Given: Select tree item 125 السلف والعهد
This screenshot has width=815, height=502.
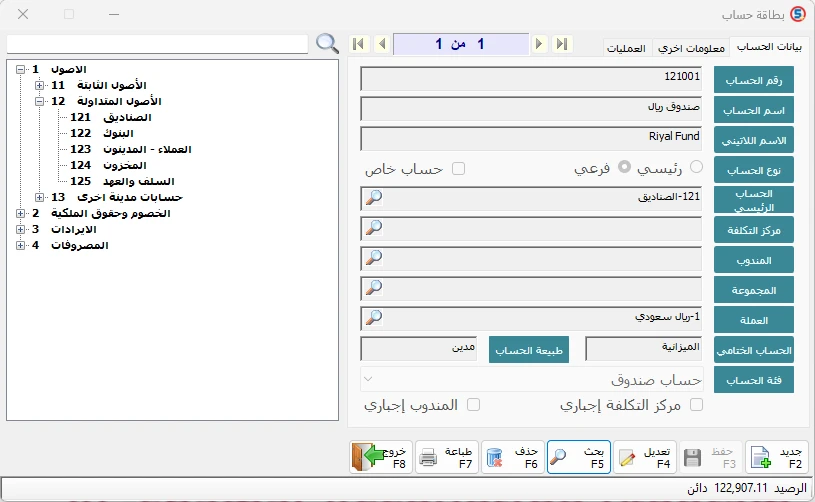Looking at the screenshot, I should [x=122, y=181].
